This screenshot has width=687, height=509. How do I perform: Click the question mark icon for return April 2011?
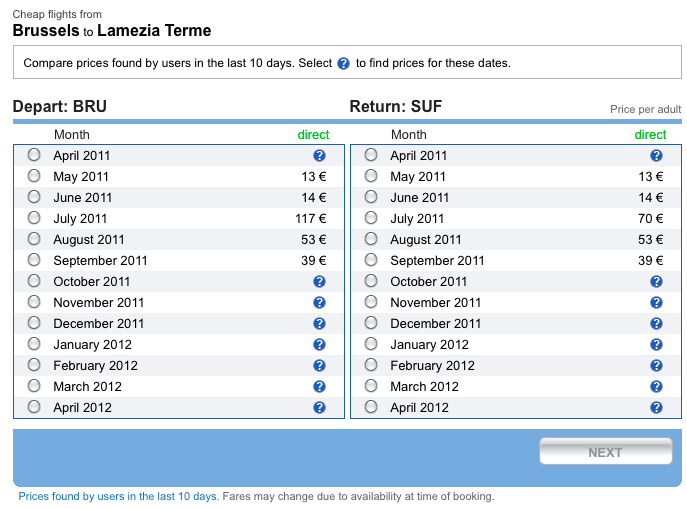(656, 156)
